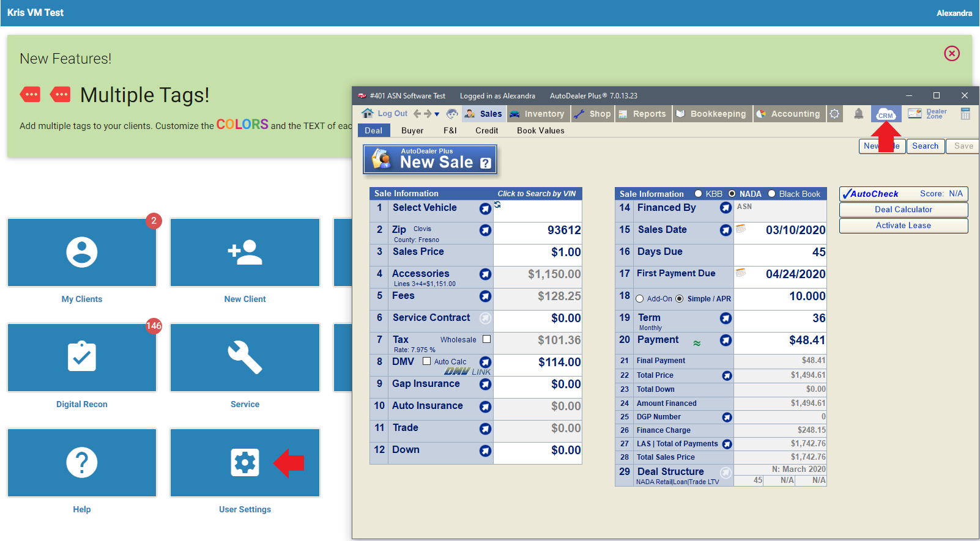Select the Simple / APR radio button

point(679,299)
